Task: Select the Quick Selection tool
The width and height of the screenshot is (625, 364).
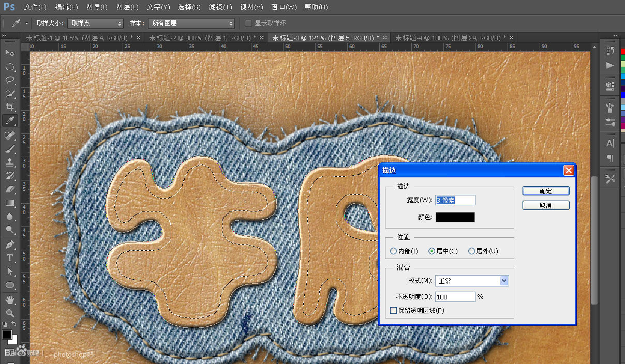Action: pos(10,94)
